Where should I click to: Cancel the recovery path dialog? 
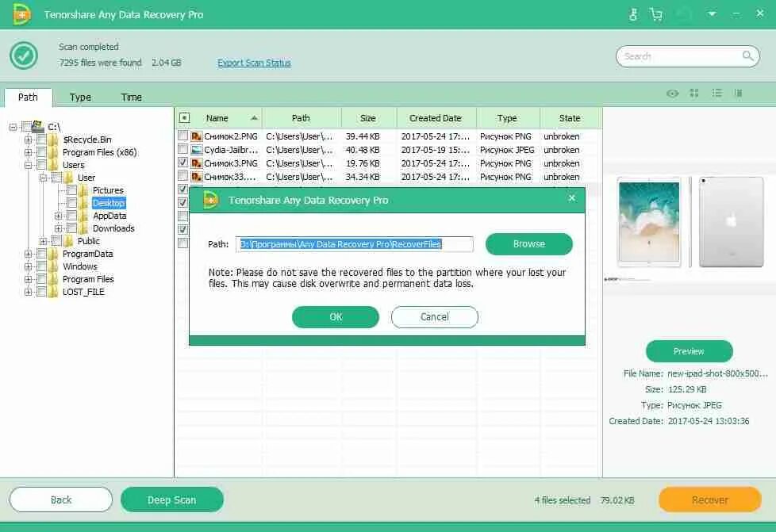pyautogui.click(x=435, y=317)
